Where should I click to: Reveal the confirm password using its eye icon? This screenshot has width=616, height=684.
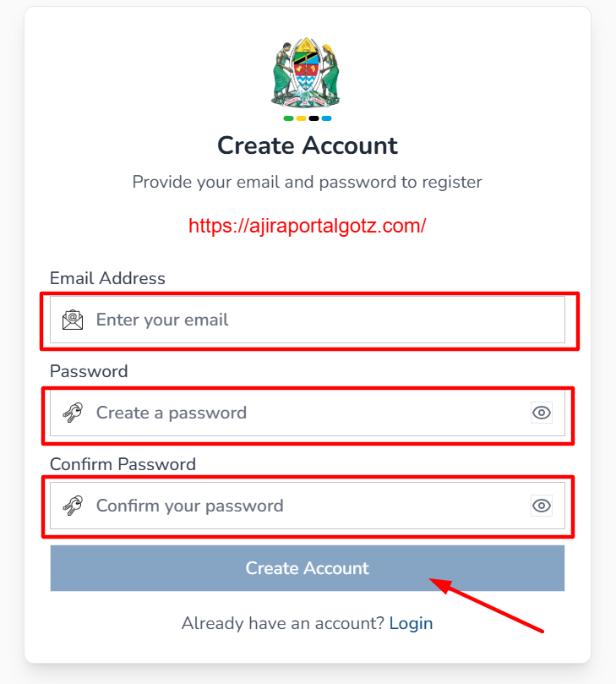(x=541, y=506)
